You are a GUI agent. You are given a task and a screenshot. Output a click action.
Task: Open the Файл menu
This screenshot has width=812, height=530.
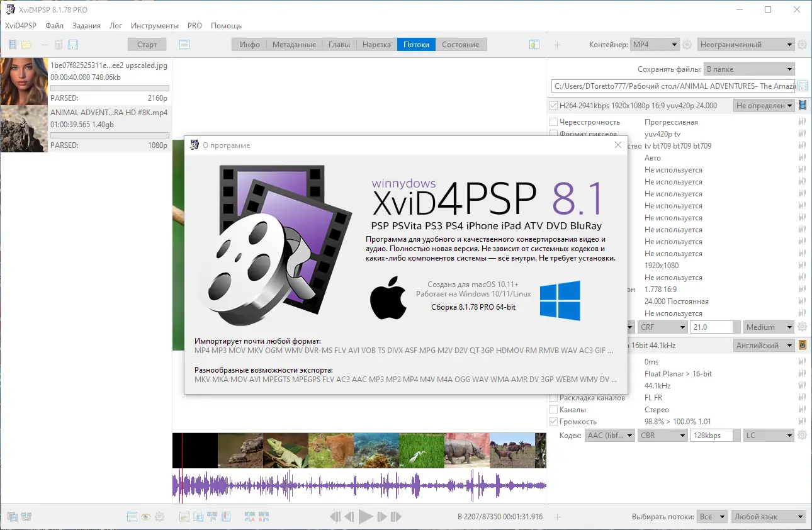[x=54, y=26]
